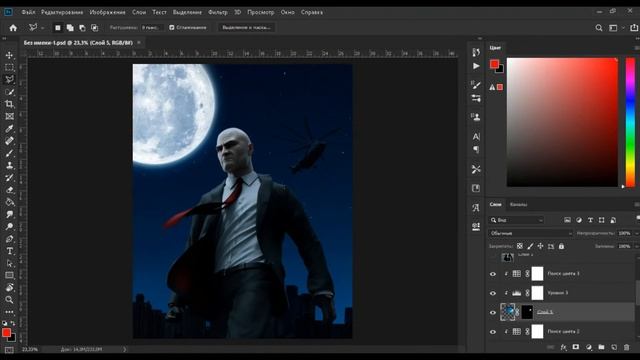Image resolution: width=640 pixels, height=360 pixels.
Task: Open the Фильтр menu
Action: (218, 12)
